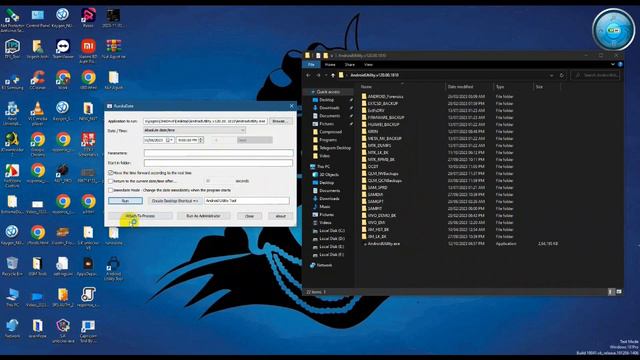Open the TFT_Tool desktop shortcut
The image size is (640, 360).
coord(12,49)
